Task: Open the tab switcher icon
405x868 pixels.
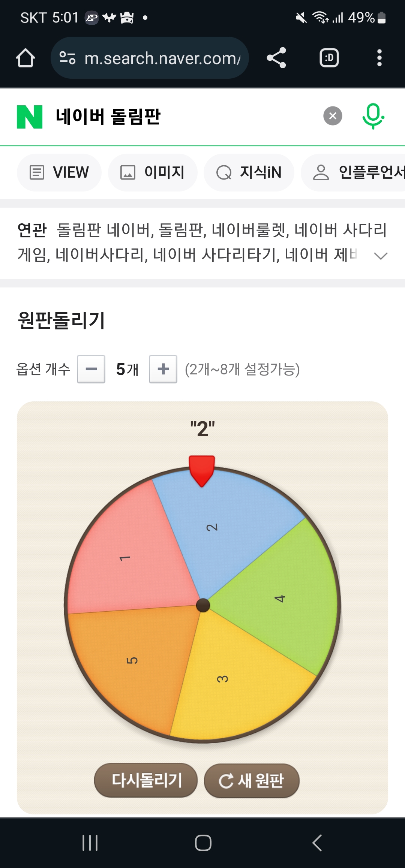Action: pyautogui.click(x=329, y=58)
